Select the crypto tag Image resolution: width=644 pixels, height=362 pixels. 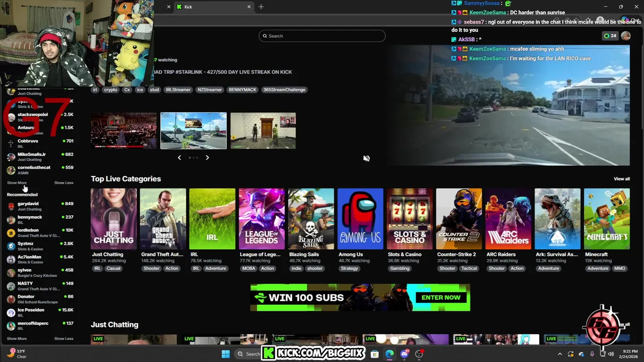coord(110,90)
